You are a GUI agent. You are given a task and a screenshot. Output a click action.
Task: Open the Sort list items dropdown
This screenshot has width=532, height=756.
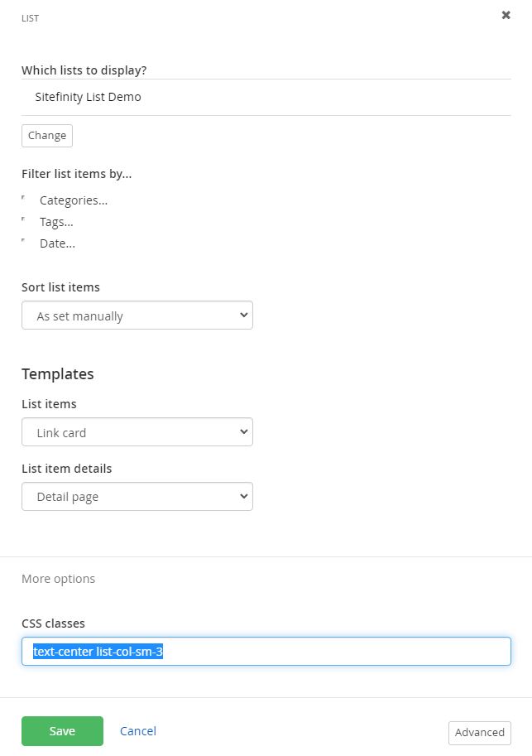click(x=137, y=315)
